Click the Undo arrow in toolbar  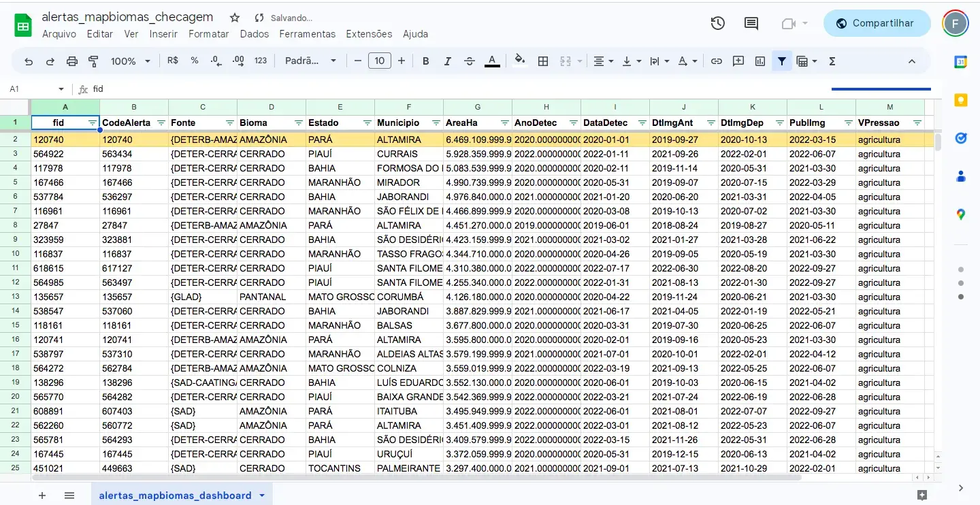pos(29,61)
